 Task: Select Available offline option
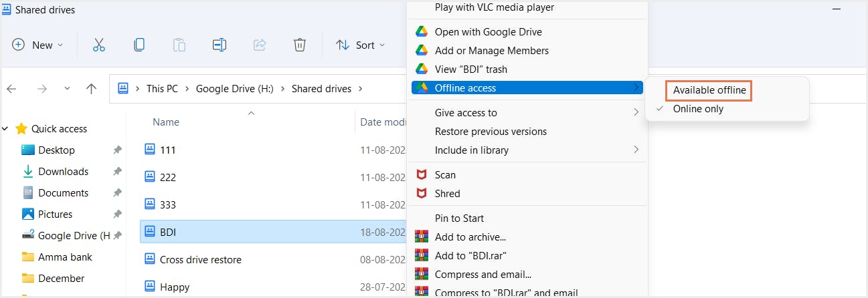(x=709, y=90)
